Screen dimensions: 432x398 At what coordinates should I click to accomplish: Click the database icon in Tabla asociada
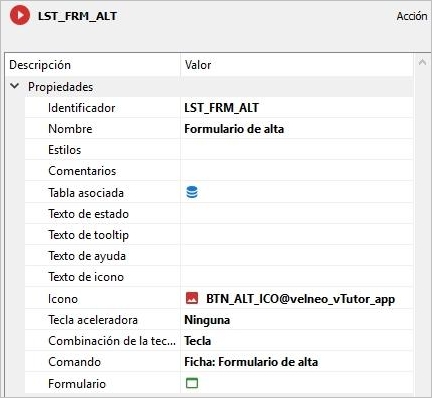click(192, 192)
